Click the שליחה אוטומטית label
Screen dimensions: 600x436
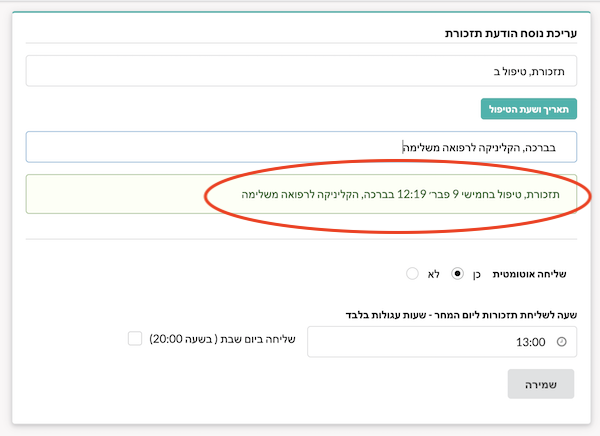[x=529, y=274]
